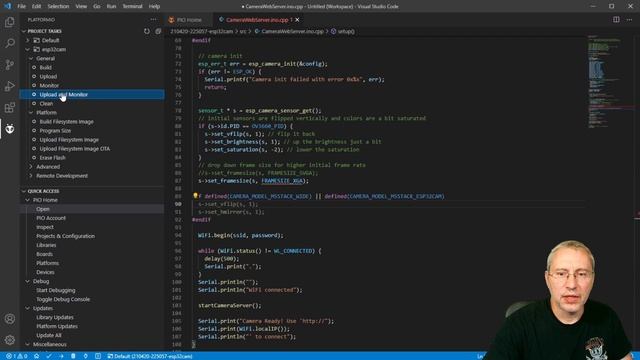640x360 pixels.
Task: Open Source Control view in activity bar
Action: pyautogui.click(x=10, y=64)
